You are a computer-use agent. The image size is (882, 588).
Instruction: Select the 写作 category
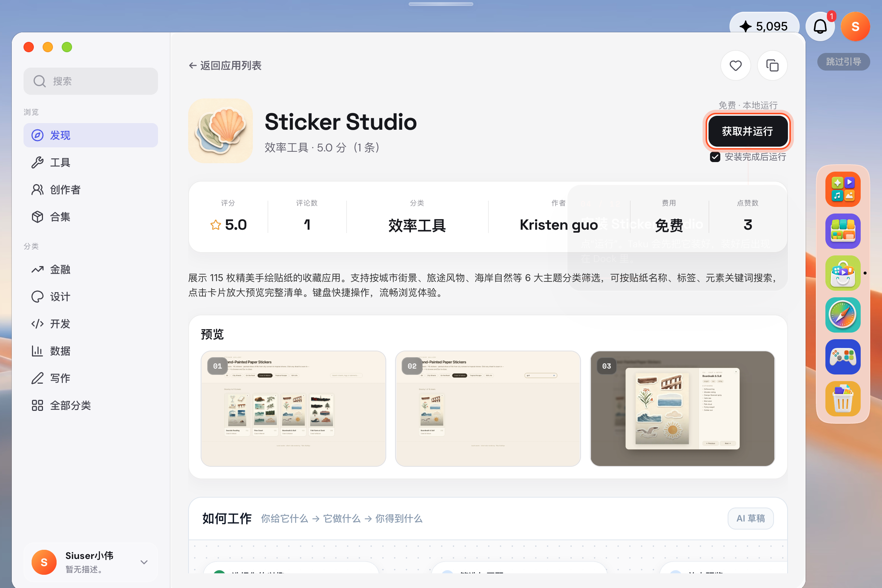[91, 378]
